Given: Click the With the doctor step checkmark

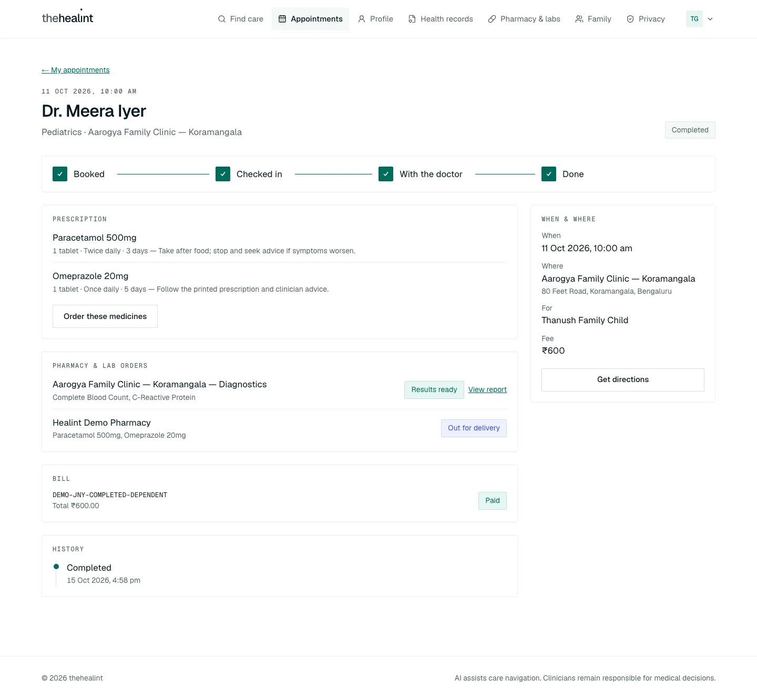Looking at the screenshot, I should click(x=386, y=174).
